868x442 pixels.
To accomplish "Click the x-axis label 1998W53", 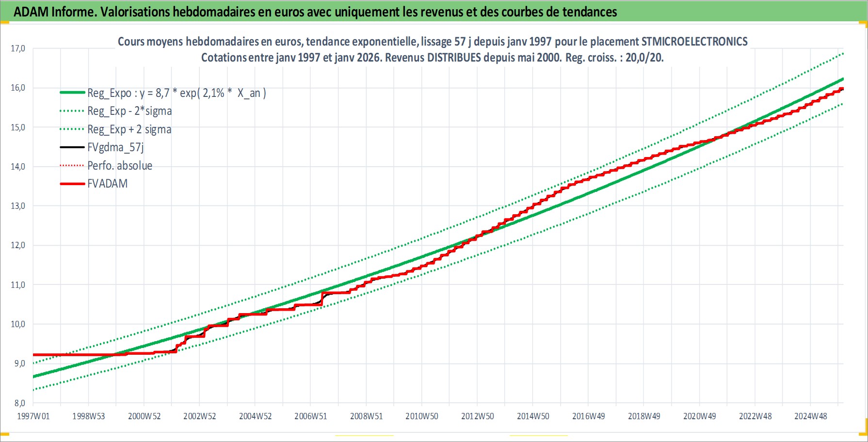I will [x=89, y=416].
